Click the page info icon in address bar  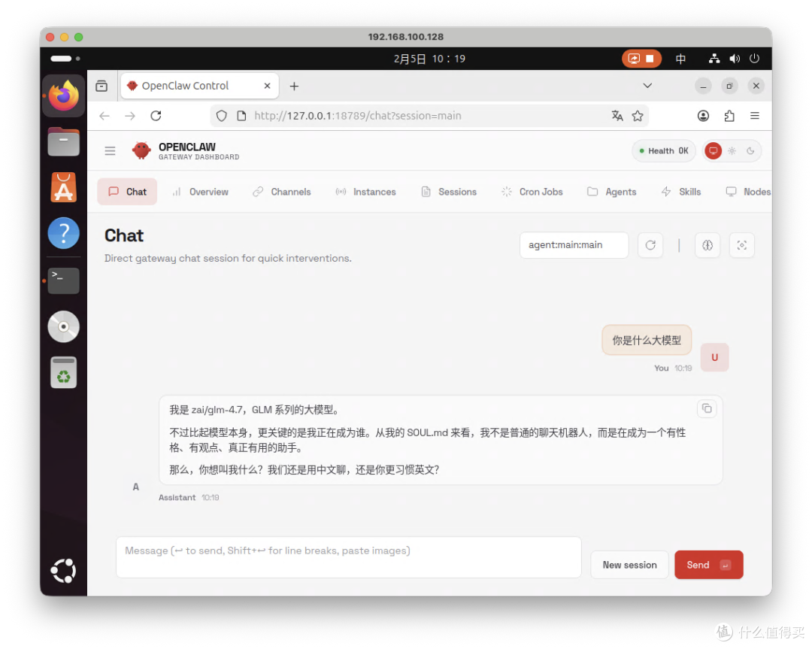(x=241, y=116)
